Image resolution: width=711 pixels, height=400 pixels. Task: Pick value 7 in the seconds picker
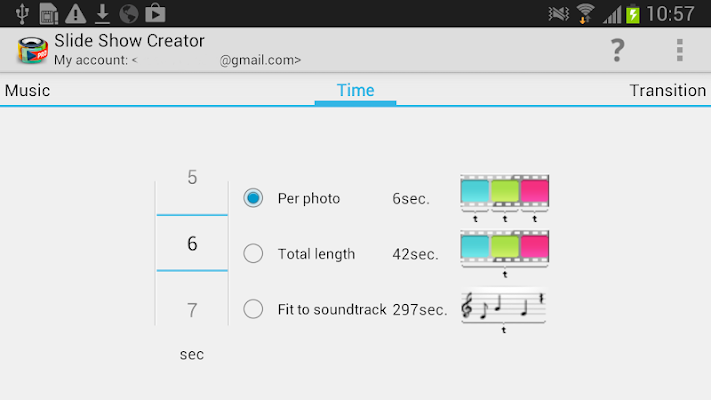pos(192,311)
